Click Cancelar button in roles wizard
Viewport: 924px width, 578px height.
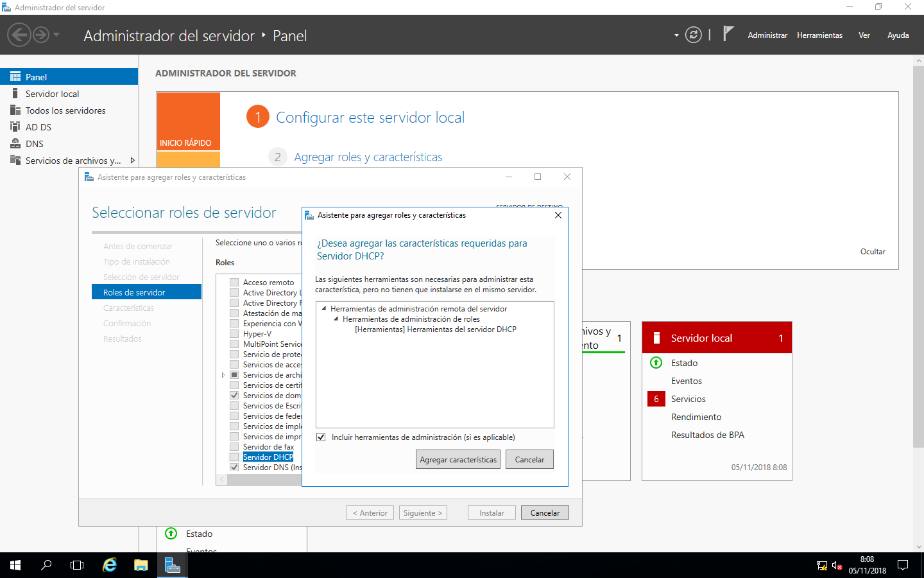click(x=545, y=512)
